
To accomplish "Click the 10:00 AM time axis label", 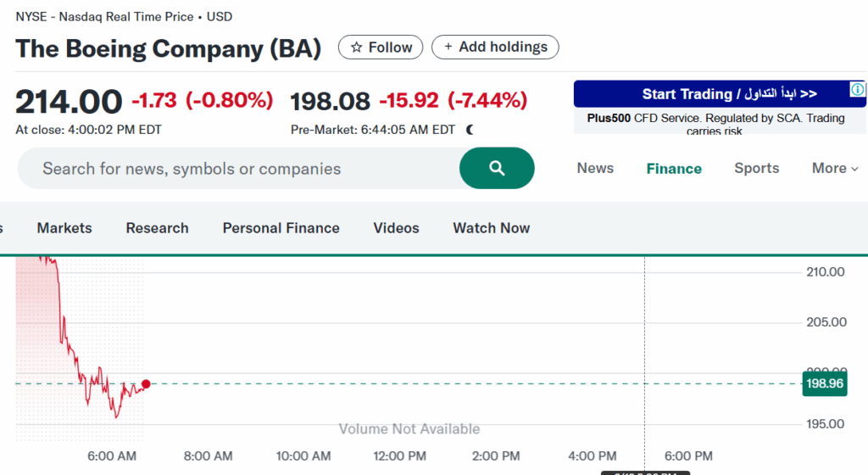I will click(303, 456).
